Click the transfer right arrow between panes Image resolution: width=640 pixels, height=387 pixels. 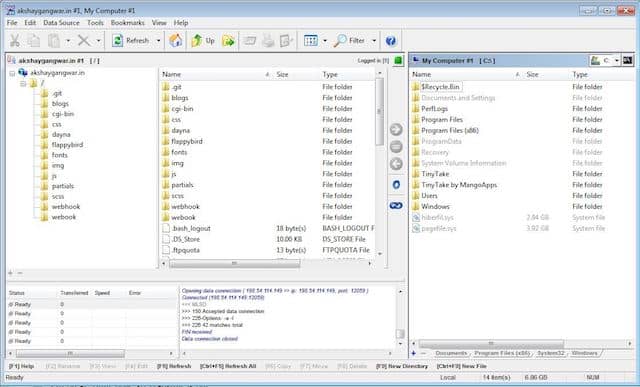coord(396,129)
